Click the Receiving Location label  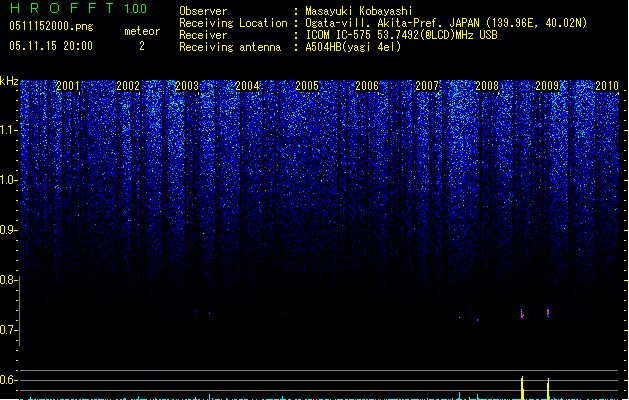[x=233, y=23]
